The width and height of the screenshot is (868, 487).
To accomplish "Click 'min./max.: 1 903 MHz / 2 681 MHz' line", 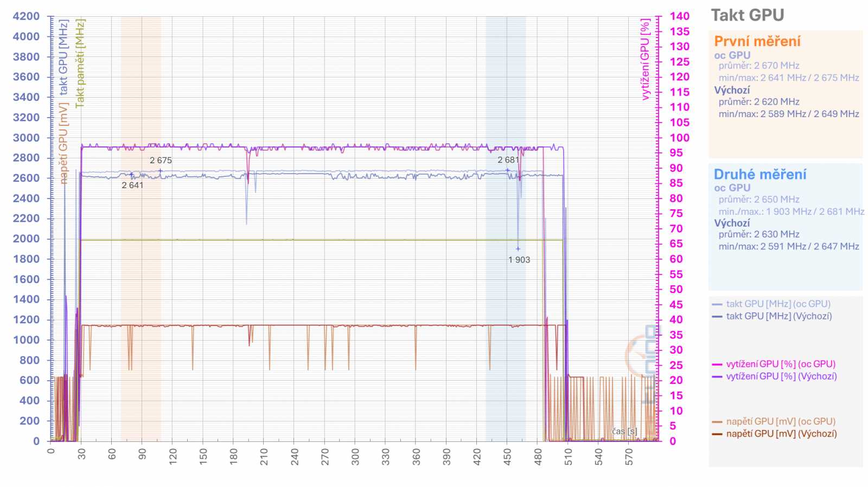I will (x=792, y=212).
